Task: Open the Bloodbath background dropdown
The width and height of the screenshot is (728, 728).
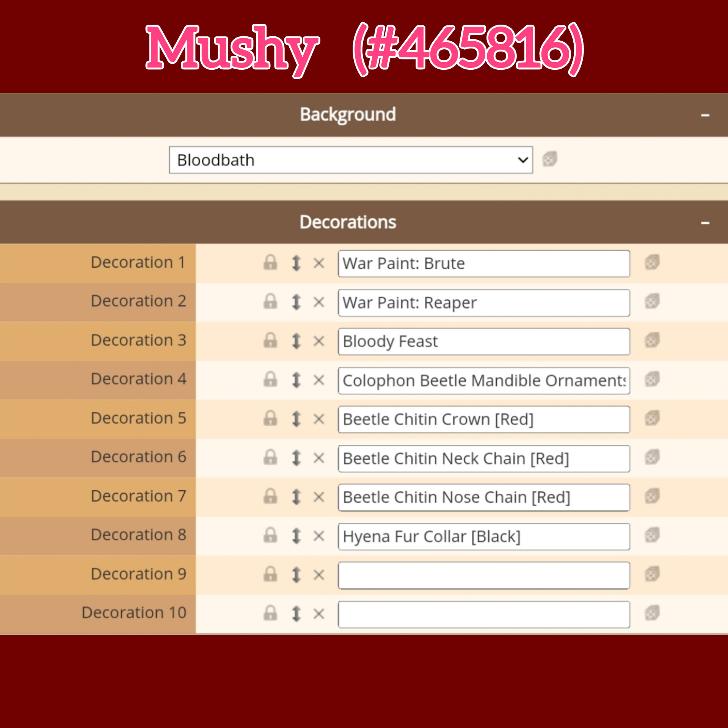Action: (x=351, y=160)
